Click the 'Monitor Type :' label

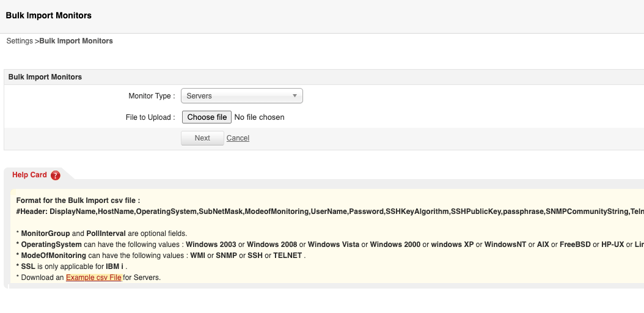pos(152,96)
